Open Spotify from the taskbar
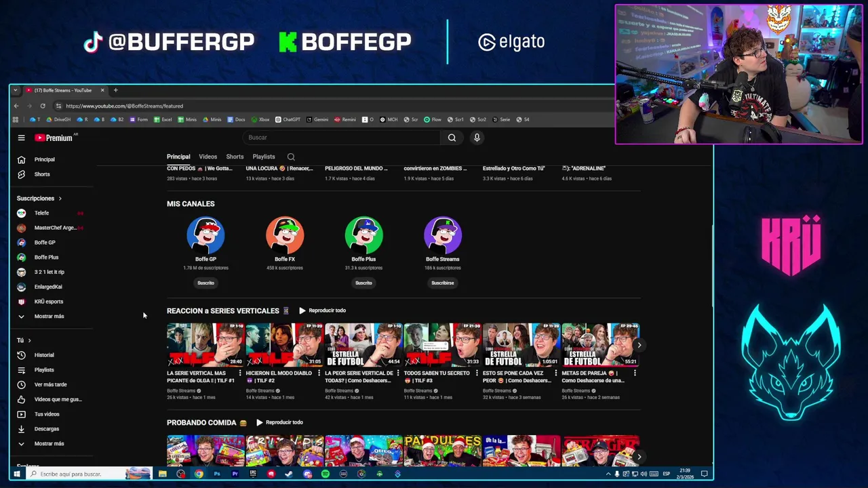 tap(325, 474)
